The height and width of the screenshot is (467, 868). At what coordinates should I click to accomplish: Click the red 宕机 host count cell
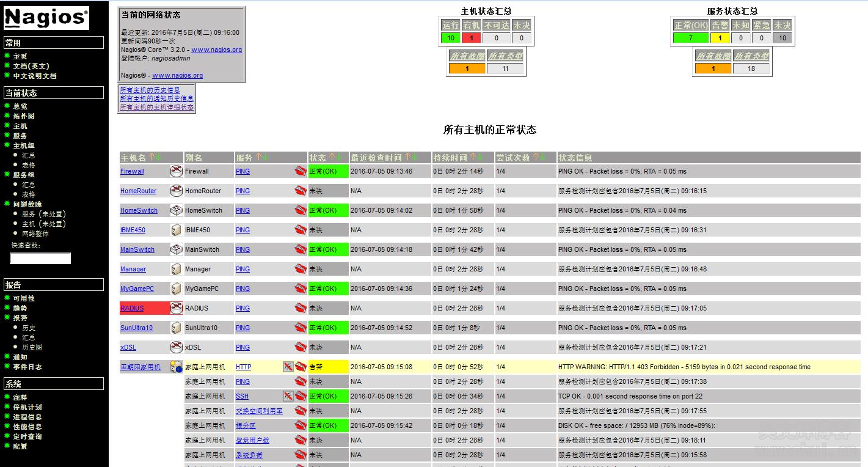click(x=472, y=38)
